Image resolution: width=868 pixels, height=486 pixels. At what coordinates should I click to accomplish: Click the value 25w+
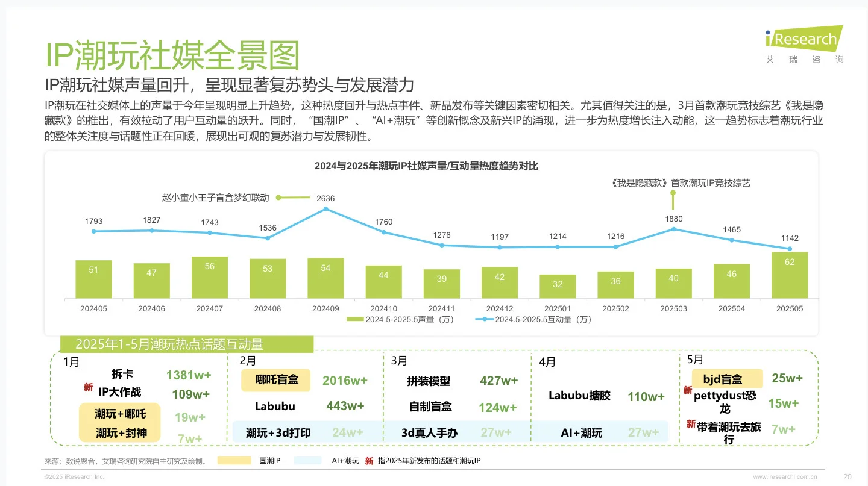[x=788, y=378]
